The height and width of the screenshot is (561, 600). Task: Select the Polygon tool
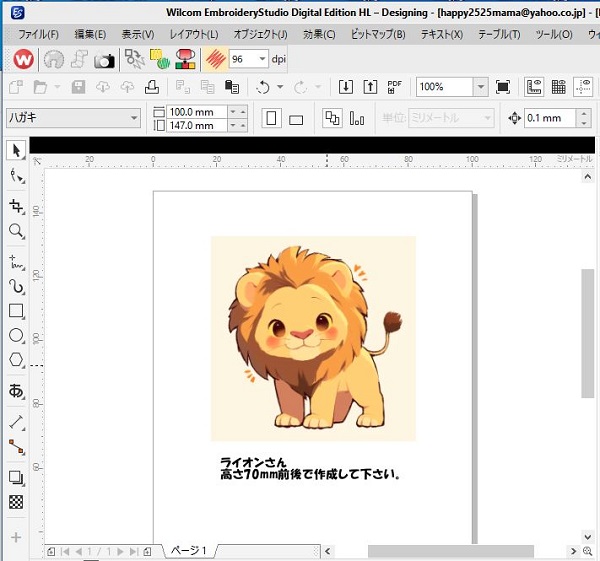tap(16, 360)
